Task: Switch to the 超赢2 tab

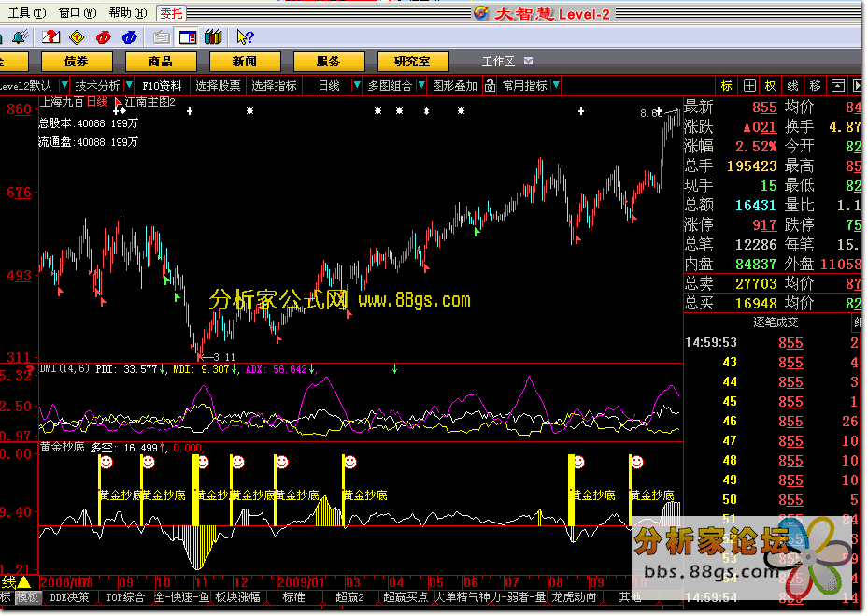Action: (349, 597)
